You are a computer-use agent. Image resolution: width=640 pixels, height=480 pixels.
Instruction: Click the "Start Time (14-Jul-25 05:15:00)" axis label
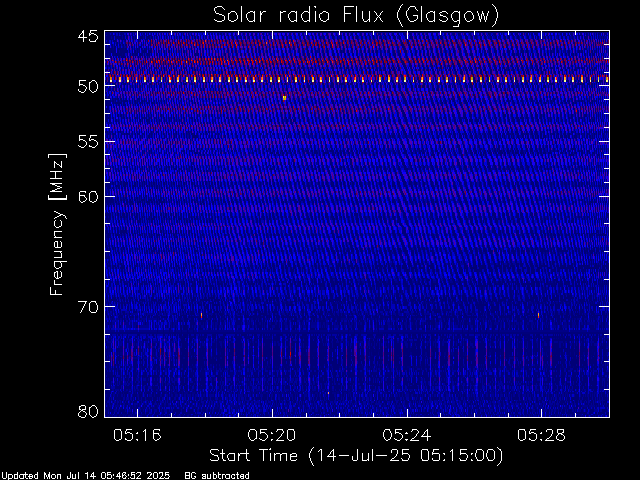(x=356, y=456)
